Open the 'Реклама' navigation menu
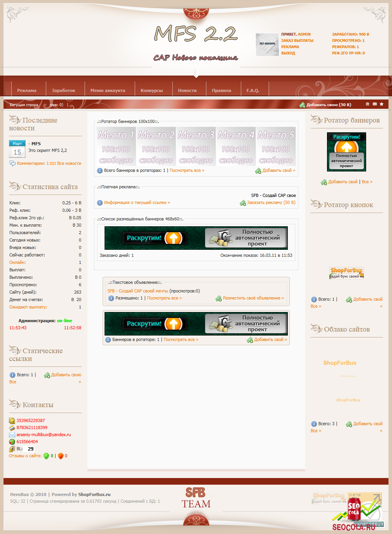This screenshot has height=534, width=392. click(x=27, y=90)
